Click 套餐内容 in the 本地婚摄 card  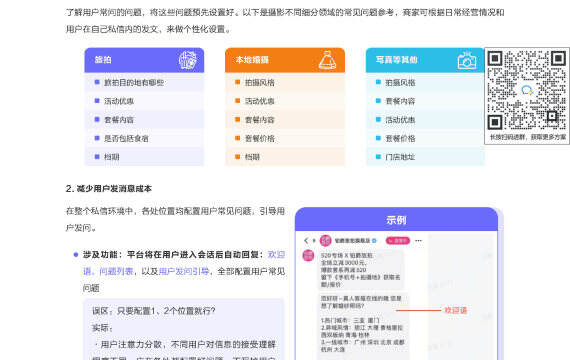[x=260, y=120]
